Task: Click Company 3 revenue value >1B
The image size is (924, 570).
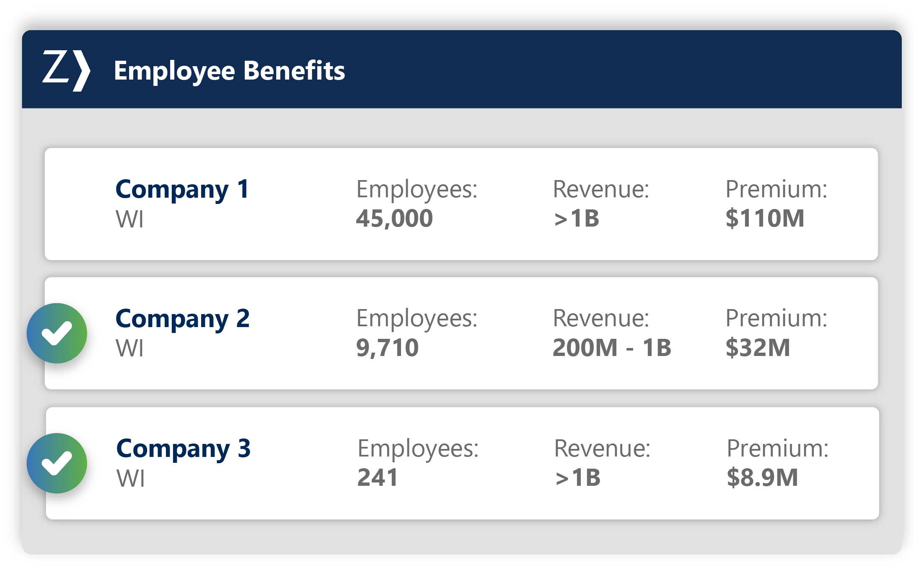Action: click(578, 478)
